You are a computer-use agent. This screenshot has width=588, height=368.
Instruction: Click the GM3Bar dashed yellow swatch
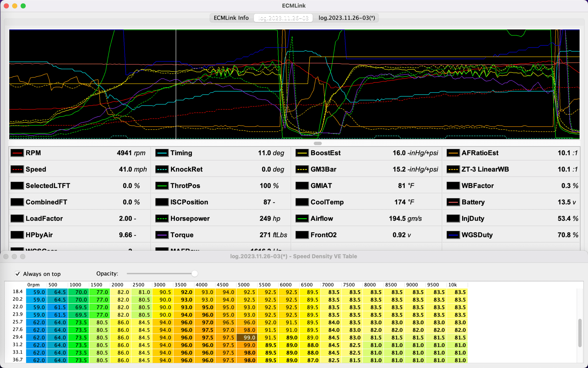pos(302,169)
